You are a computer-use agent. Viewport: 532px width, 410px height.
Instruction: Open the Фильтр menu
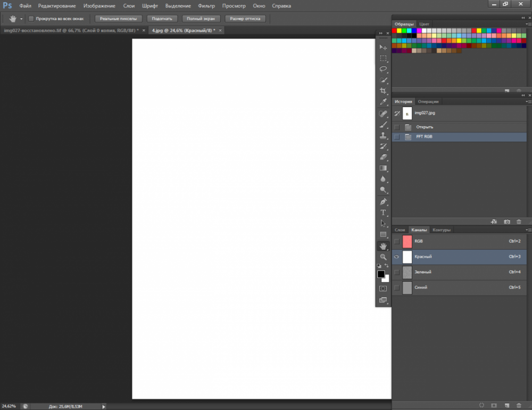click(206, 6)
